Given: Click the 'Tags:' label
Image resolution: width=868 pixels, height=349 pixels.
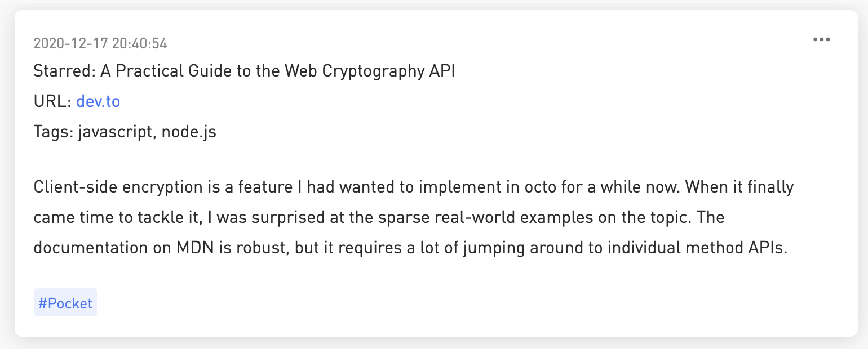Looking at the screenshot, I should [x=54, y=132].
